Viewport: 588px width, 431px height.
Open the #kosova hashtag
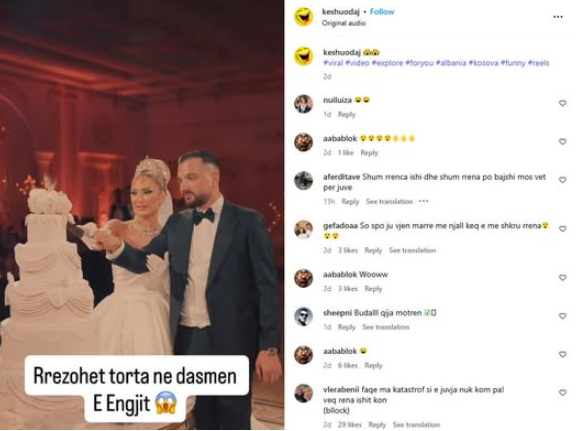pyautogui.click(x=483, y=63)
